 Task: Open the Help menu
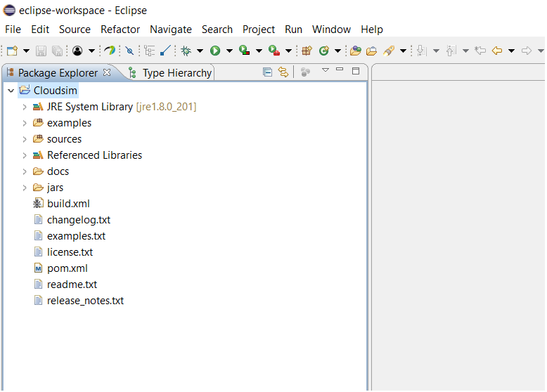point(372,30)
